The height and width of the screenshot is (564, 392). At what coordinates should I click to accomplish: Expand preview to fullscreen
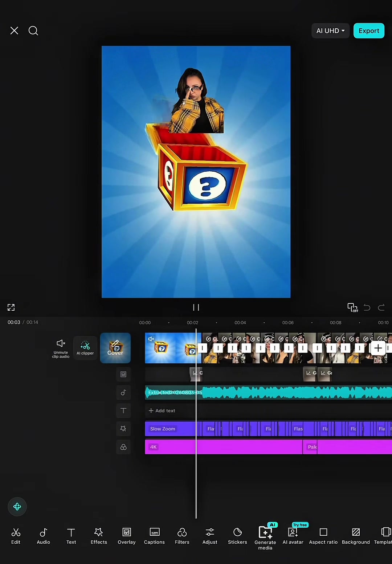coord(11,307)
